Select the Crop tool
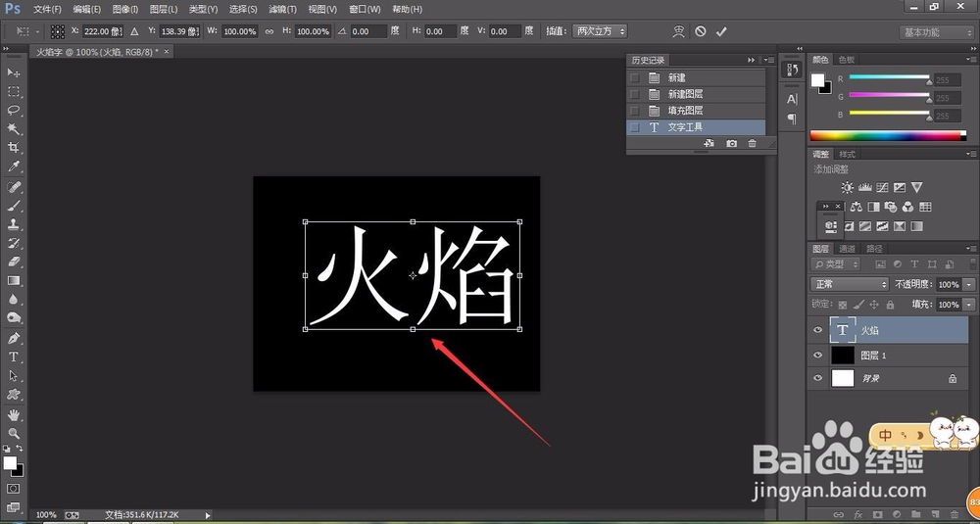The width and height of the screenshot is (980, 524). pos(13,148)
